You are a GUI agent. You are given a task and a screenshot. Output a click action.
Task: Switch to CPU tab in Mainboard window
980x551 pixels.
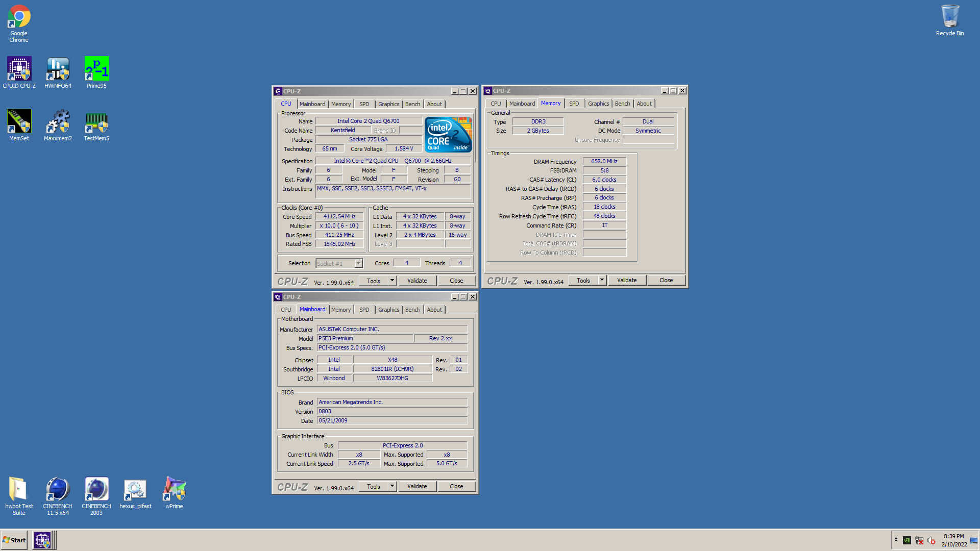(x=286, y=310)
